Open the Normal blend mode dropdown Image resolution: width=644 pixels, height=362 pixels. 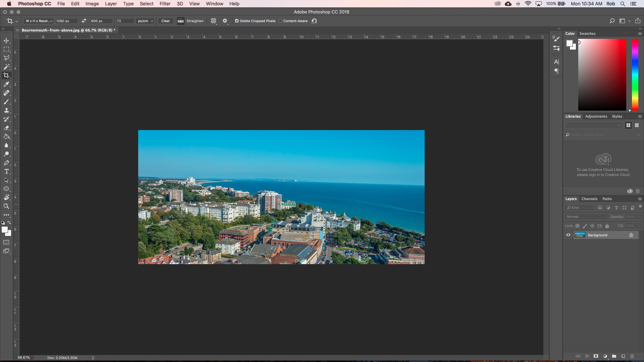coord(586,217)
